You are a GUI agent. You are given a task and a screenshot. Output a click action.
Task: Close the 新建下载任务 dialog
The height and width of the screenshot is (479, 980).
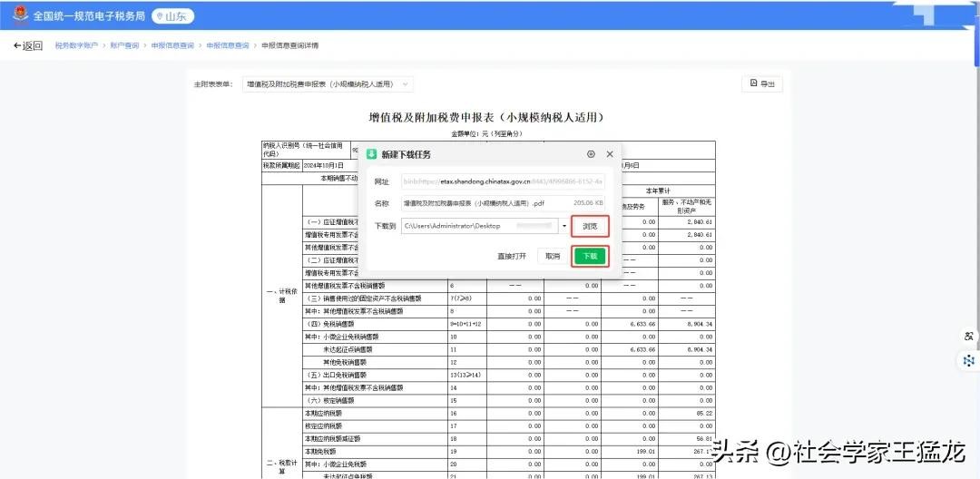(610, 154)
